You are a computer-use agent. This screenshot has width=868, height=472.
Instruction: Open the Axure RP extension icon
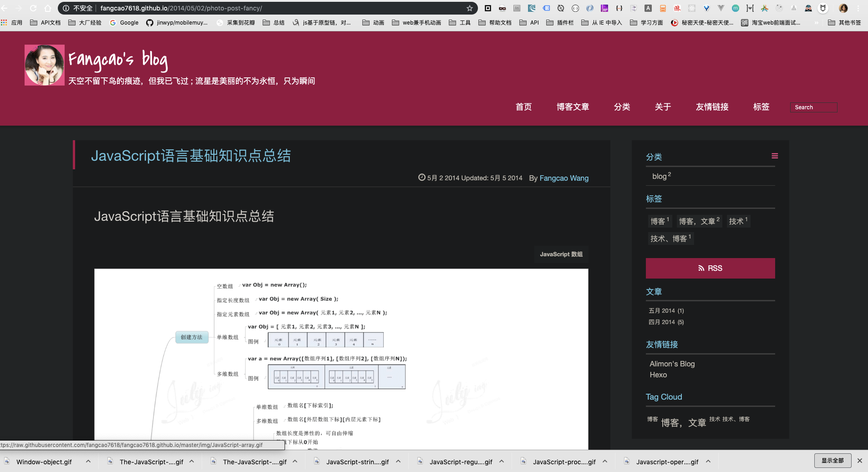[604, 8]
